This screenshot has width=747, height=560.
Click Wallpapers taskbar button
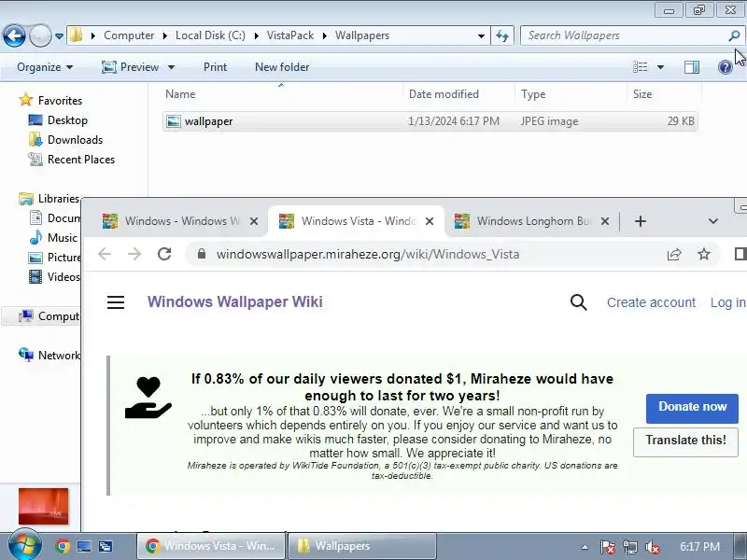pyautogui.click(x=362, y=546)
